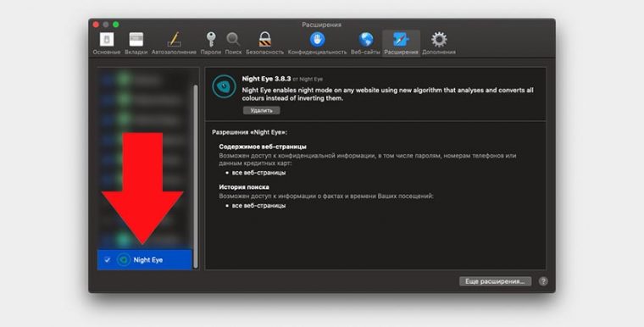Select the Поиск magnifier icon
This screenshot has width=644, height=327.
pos(233,40)
